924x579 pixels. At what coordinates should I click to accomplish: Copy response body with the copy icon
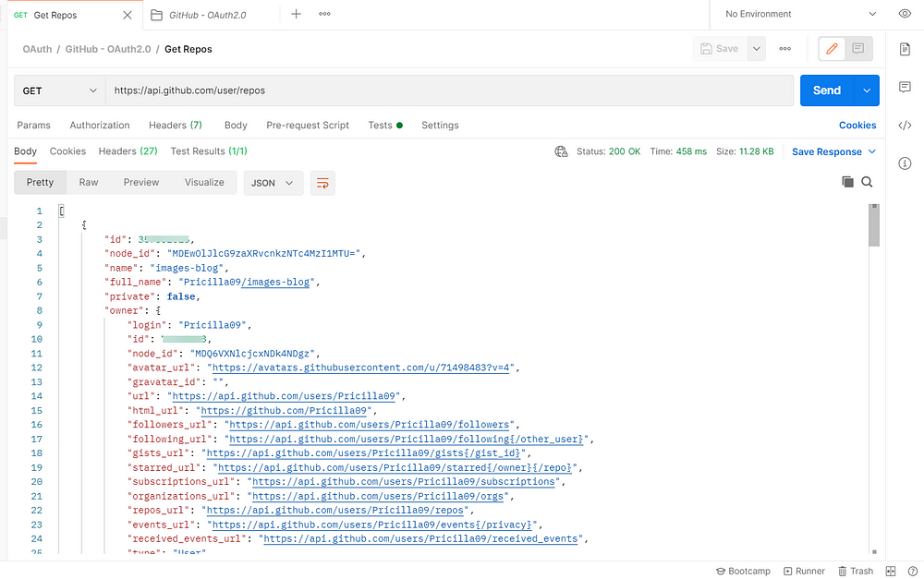pyautogui.click(x=847, y=182)
